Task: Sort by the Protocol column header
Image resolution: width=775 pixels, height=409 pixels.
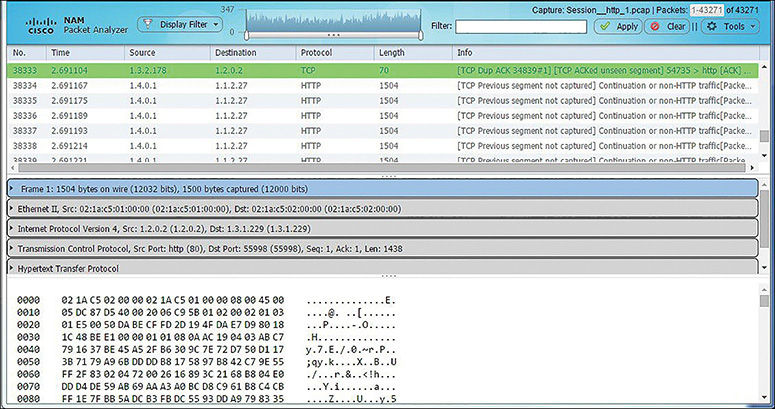Action: pos(336,52)
